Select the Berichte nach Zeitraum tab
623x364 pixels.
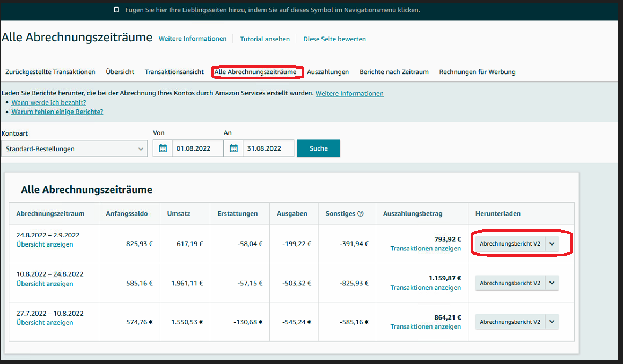pos(394,72)
